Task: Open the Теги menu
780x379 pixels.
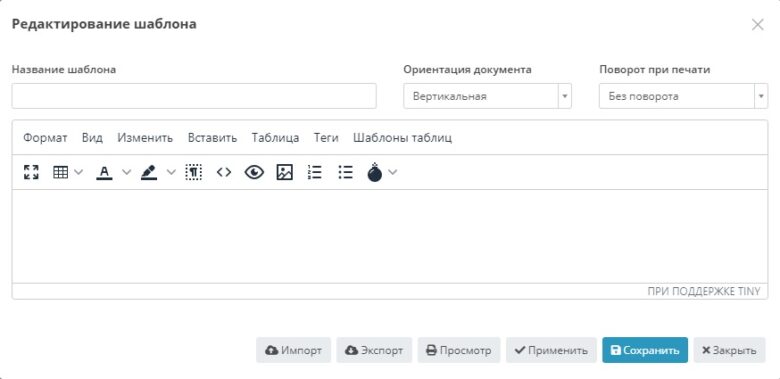Action: (326, 138)
